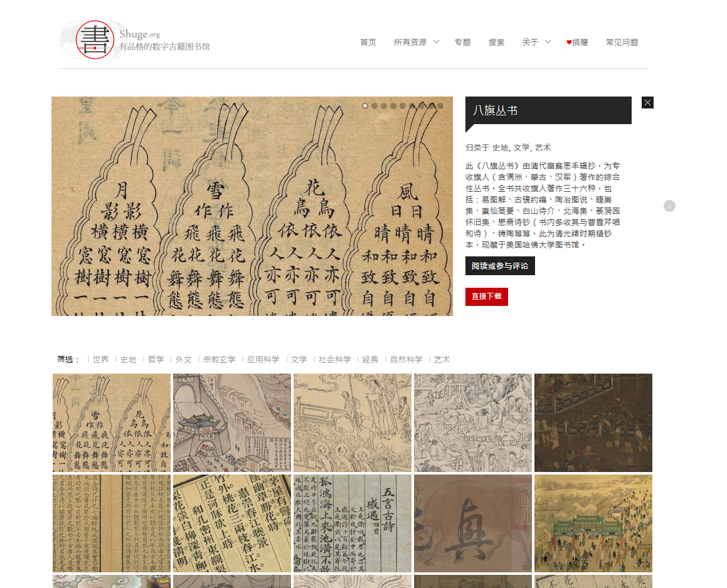Open the 关于 menu label
The height and width of the screenshot is (588, 727).
click(530, 42)
